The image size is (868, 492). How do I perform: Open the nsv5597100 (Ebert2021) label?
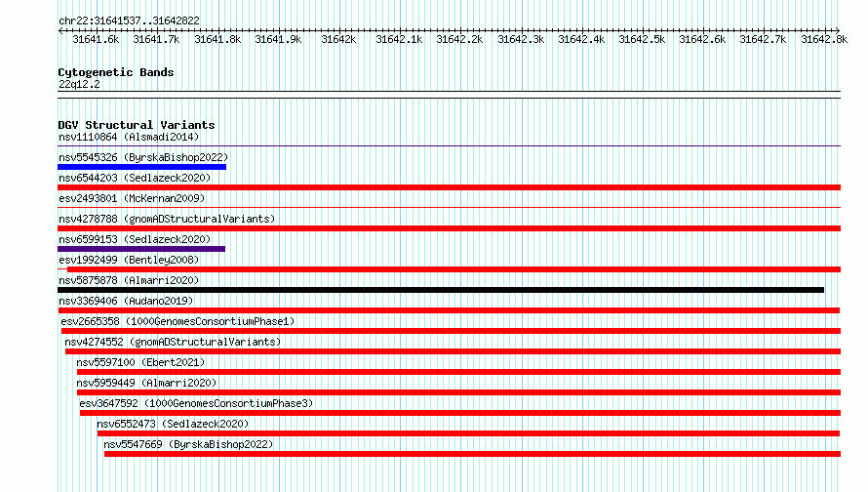tap(140, 362)
